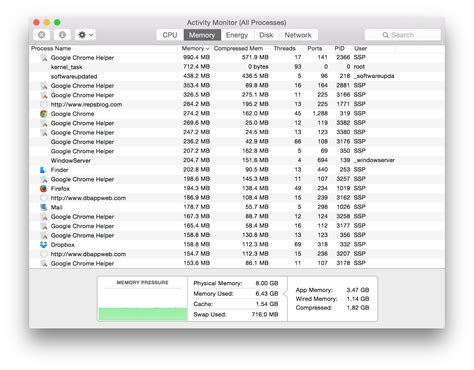The width and height of the screenshot is (474, 370).
Task: Click Chrome Helper icon in 153.6 MB row
Action: coord(44,263)
